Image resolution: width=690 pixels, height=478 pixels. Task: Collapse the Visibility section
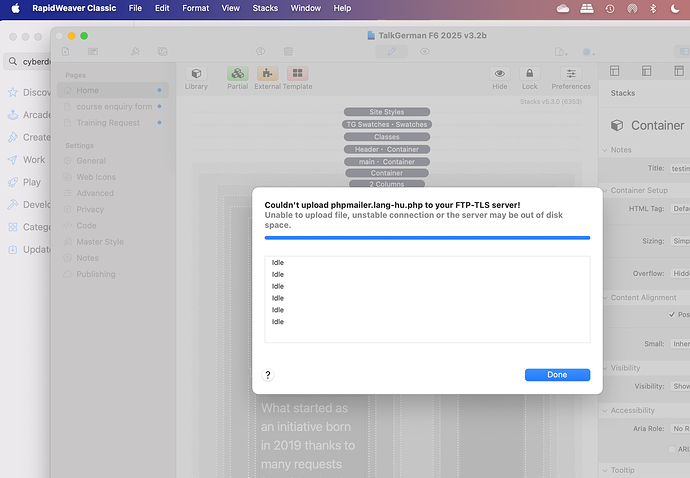[x=605, y=368]
